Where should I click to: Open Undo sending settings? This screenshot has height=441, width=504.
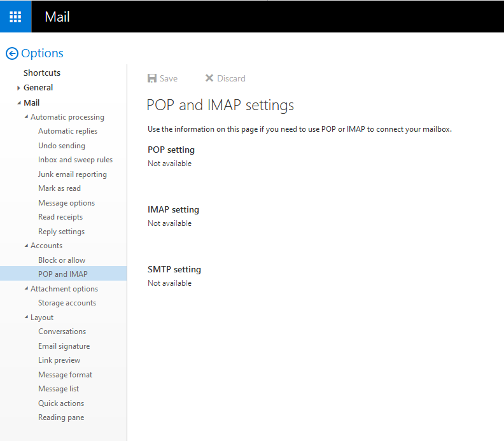point(62,146)
